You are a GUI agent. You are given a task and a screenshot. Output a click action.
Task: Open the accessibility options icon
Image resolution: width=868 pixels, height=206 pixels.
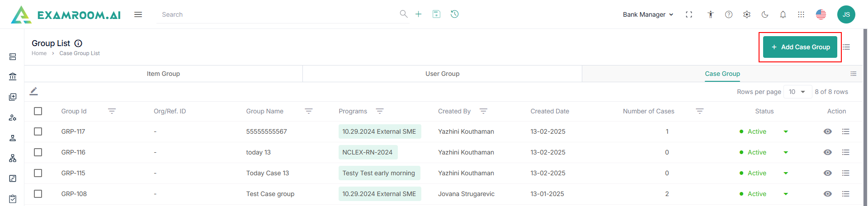(x=711, y=14)
